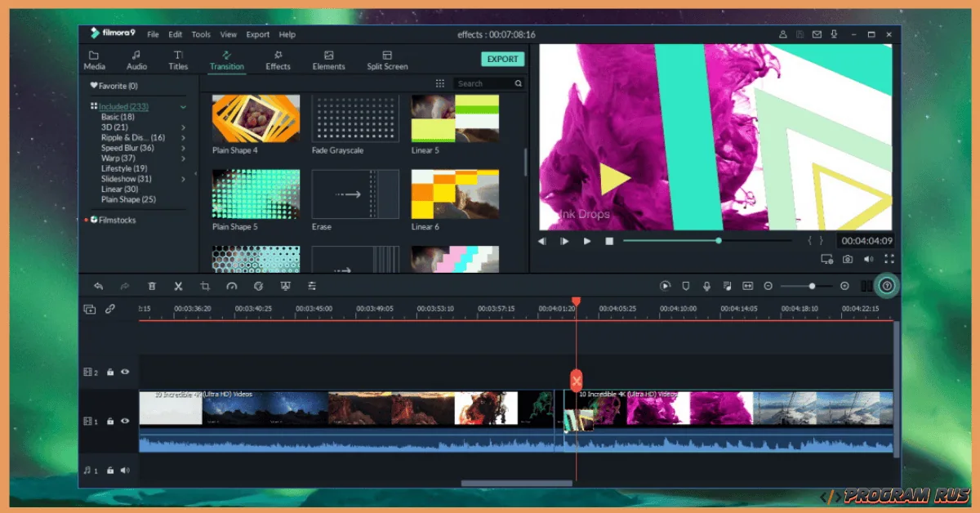
Task: Toggle the lock on video track 1
Action: click(x=110, y=421)
